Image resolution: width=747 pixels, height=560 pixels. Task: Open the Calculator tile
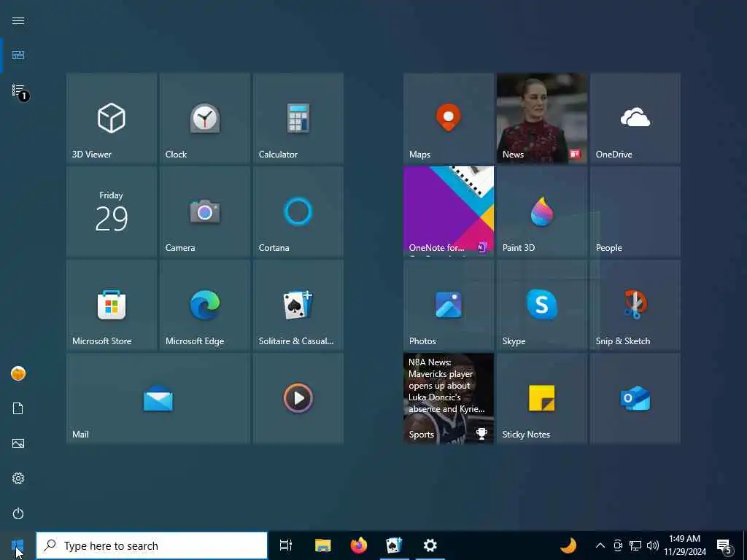(298, 118)
